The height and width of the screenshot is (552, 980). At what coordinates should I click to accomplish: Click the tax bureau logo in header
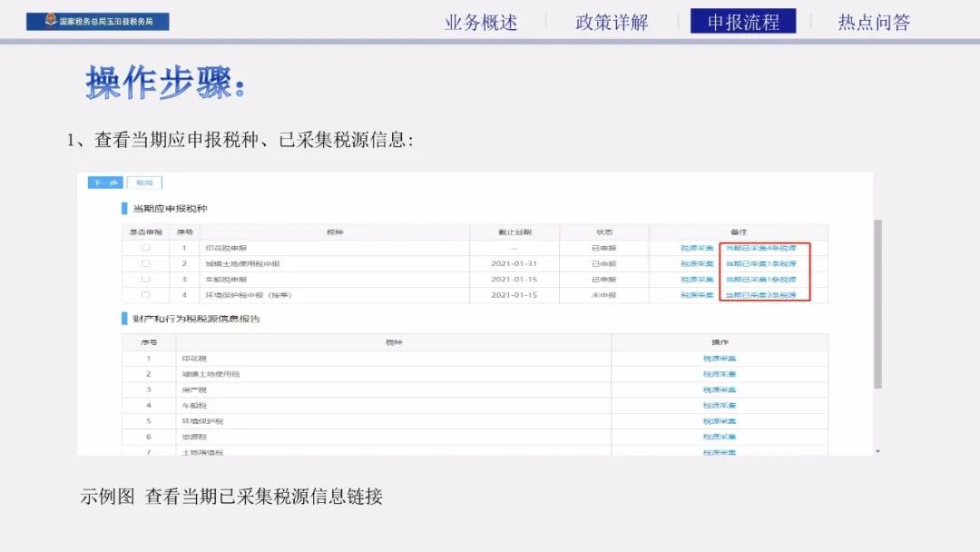point(97,21)
